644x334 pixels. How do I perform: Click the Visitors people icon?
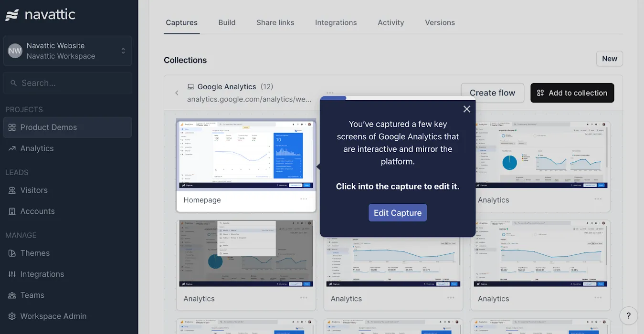[x=12, y=190]
